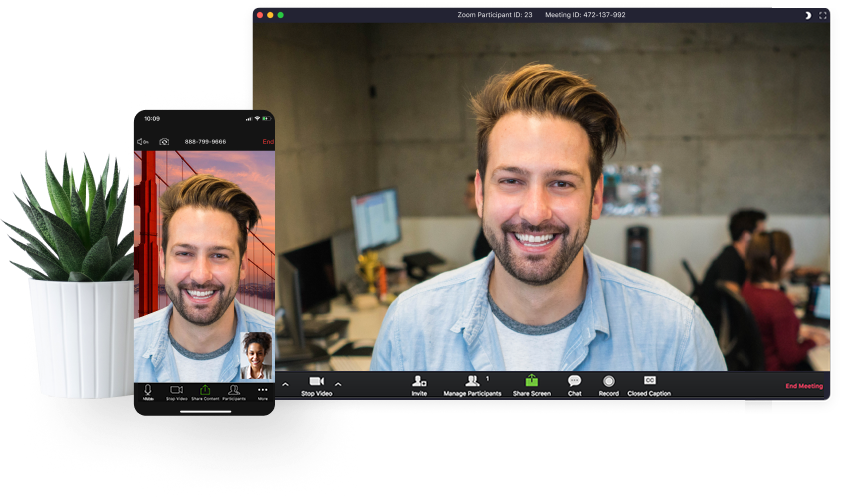
Task: Open Manage Participants panel
Action: click(472, 382)
